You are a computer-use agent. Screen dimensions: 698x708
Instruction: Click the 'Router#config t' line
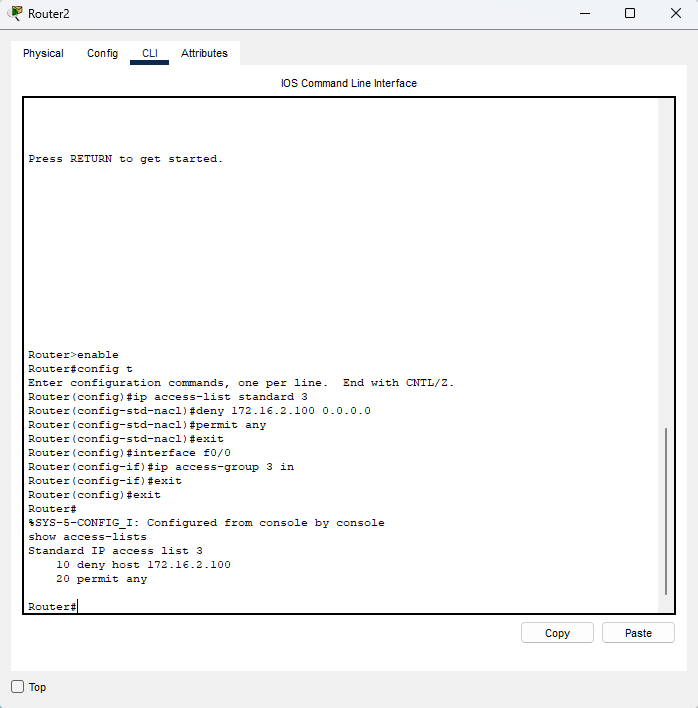[x=80, y=369]
